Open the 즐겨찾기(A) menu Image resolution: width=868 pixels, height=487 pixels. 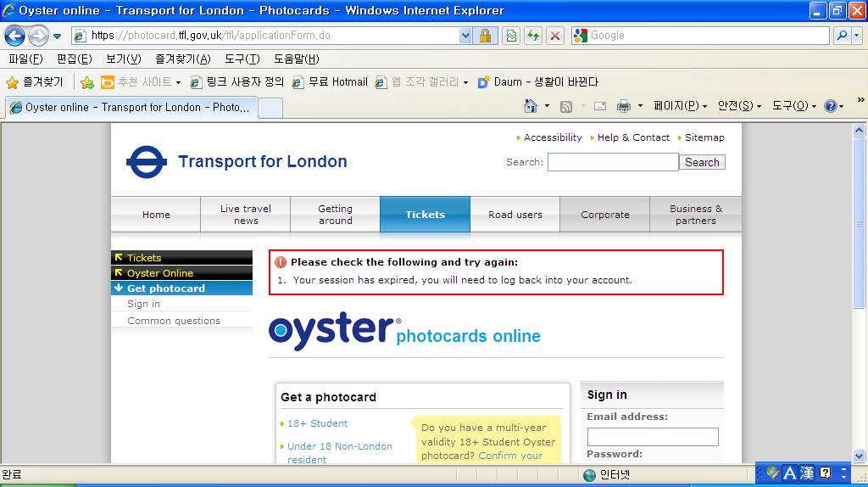click(183, 59)
